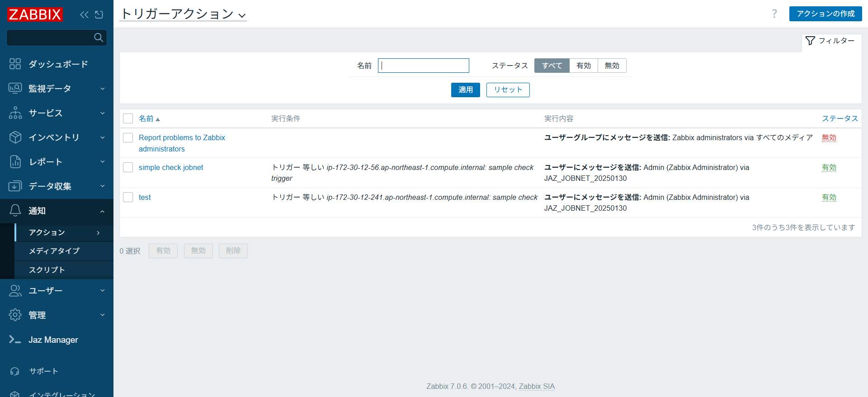Open the ダッシュボード dashboard icon
The width and height of the screenshot is (868, 397).
[x=15, y=64]
